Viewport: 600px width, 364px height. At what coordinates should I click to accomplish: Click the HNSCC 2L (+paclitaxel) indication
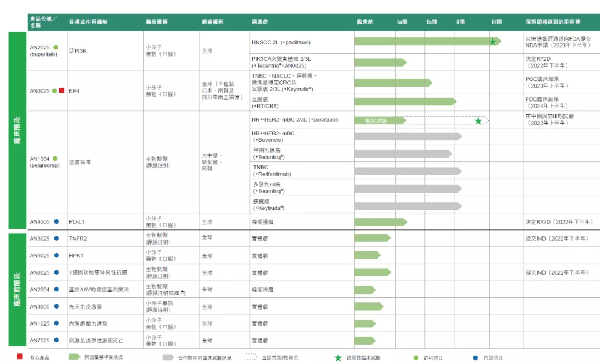[281, 42]
